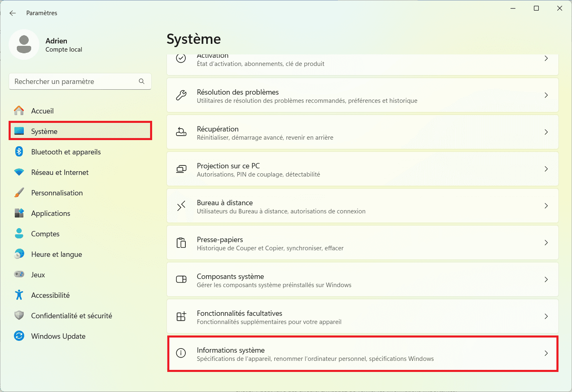
Task: Click the chevron on Projection sur ce PC
Action: [546, 169]
